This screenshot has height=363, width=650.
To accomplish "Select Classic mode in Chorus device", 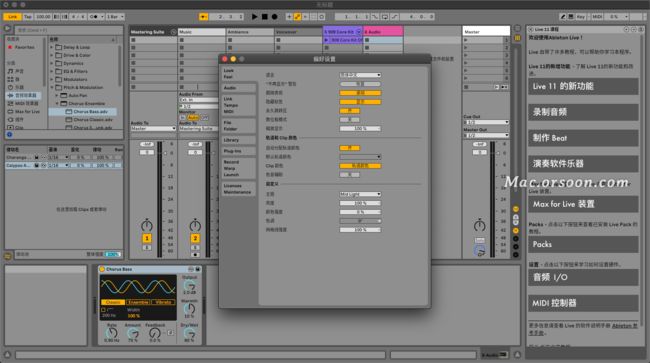I will click(x=113, y=302).
